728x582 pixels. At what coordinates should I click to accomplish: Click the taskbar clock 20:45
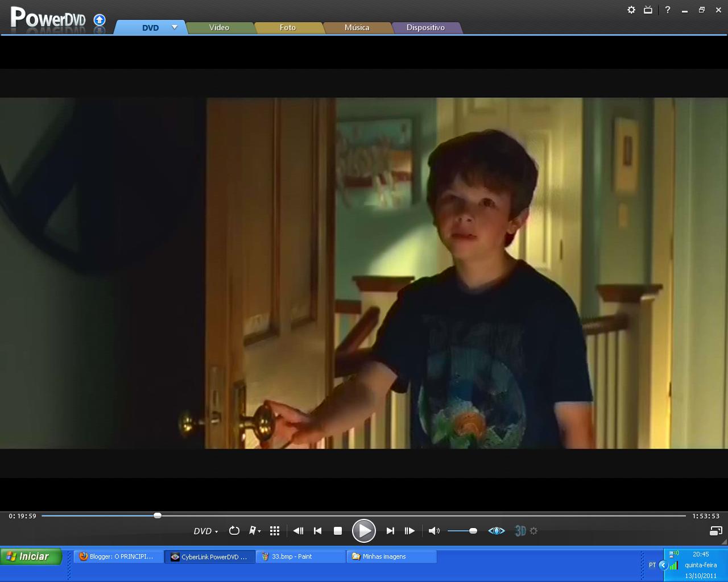tap(701, 554)
